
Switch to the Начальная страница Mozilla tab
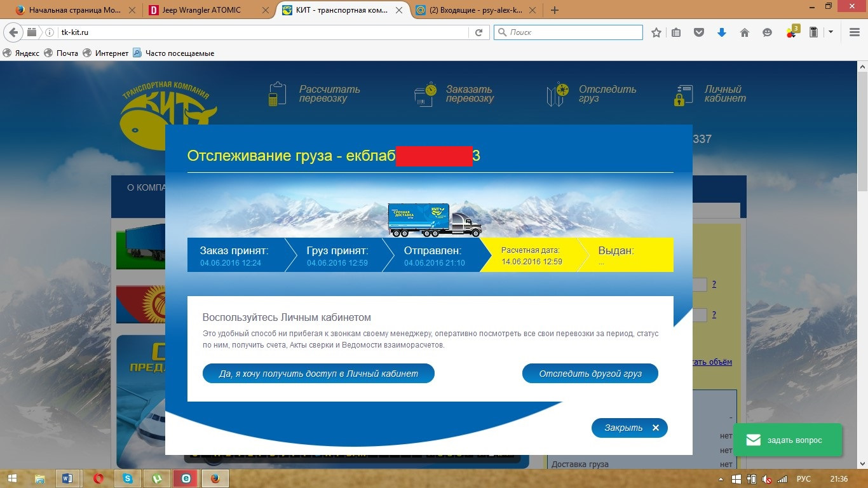pos(75,10)
